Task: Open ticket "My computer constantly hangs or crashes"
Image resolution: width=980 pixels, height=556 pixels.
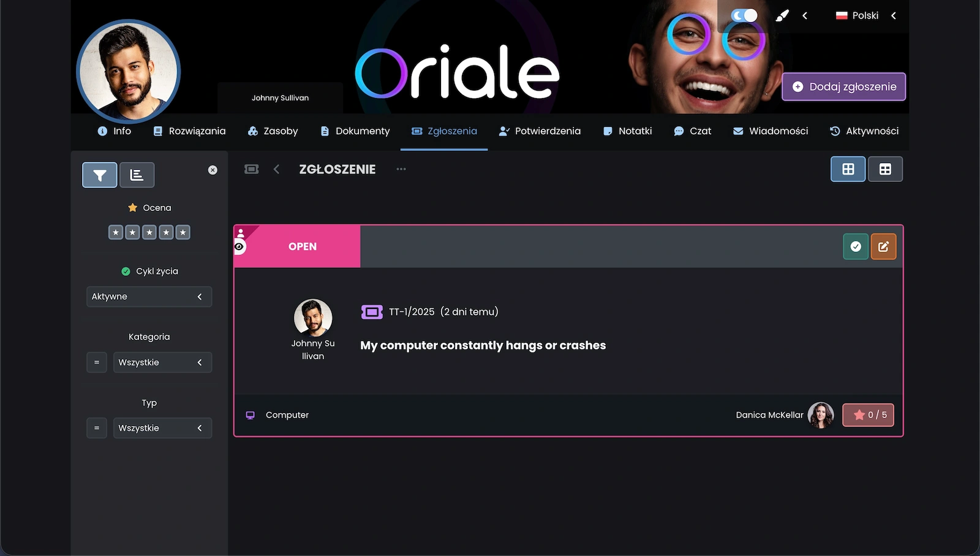Action: [x=483, y=346]
